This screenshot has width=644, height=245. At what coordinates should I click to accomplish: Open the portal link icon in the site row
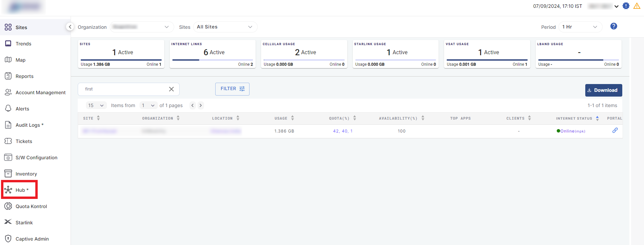coord(615,130)
